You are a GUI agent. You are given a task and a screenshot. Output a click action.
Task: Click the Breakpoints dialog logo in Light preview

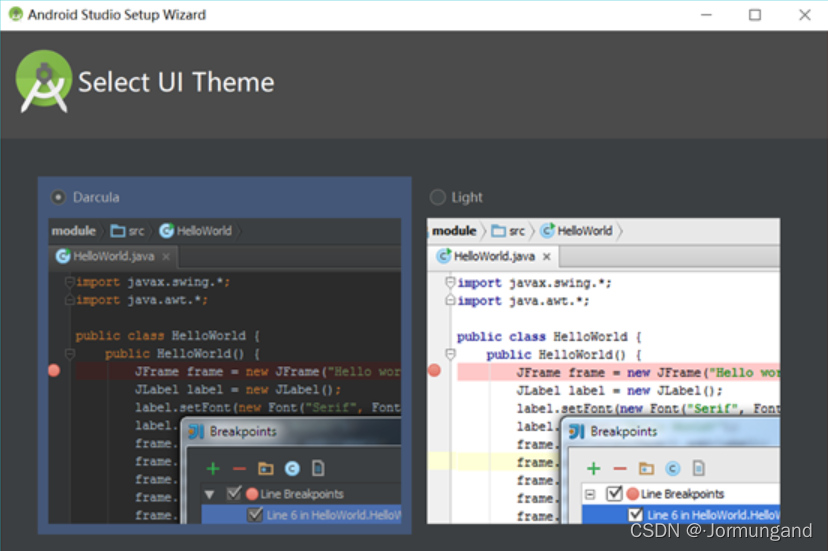point(577,432)
